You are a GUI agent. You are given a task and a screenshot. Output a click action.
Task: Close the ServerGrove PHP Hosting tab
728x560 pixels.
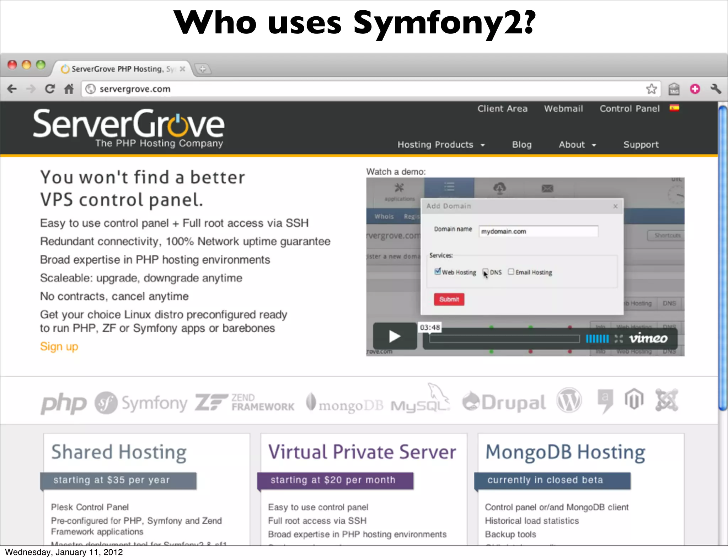tap(182, 69)
